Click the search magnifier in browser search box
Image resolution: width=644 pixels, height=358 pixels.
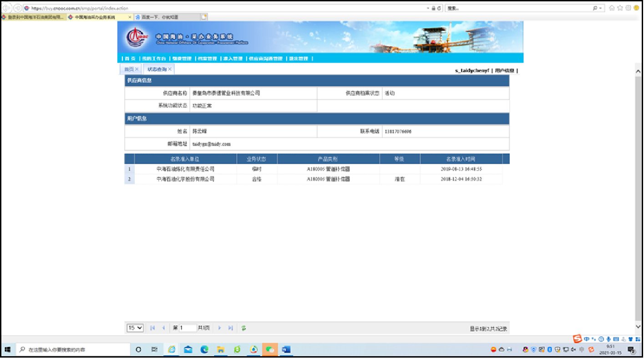click(595, 8)
